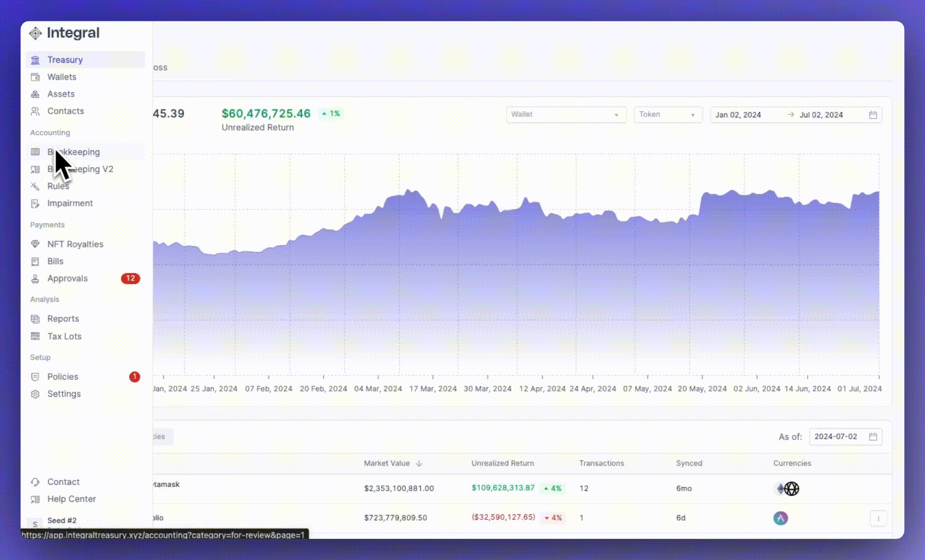Click the Settings gear icon
925x560 pixels.
[35, 394]
